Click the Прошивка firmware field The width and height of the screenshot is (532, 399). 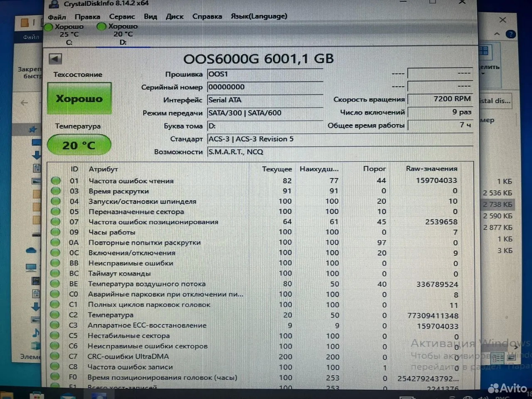click(x=265, y=74)
